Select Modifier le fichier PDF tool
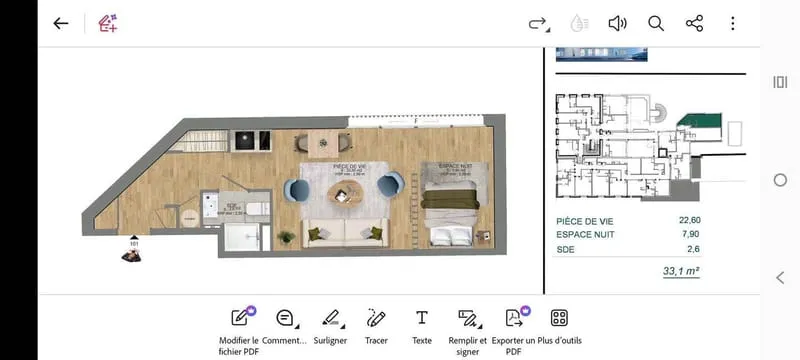Viewport: 800px width, 360px height. tap(239, 331)
